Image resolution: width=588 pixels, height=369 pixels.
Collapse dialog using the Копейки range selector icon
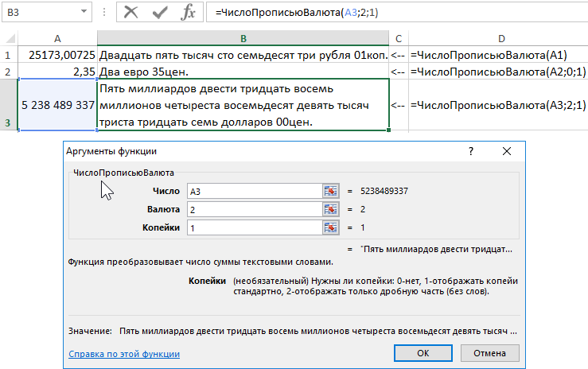coord(331,227)
